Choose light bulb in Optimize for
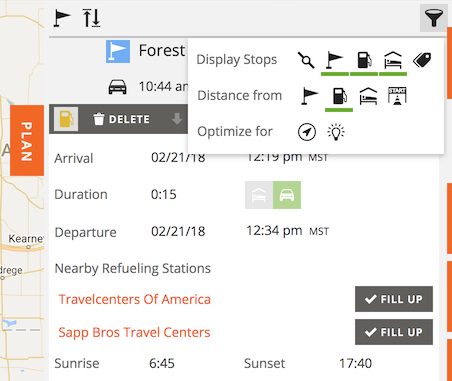 coord(336,132)
